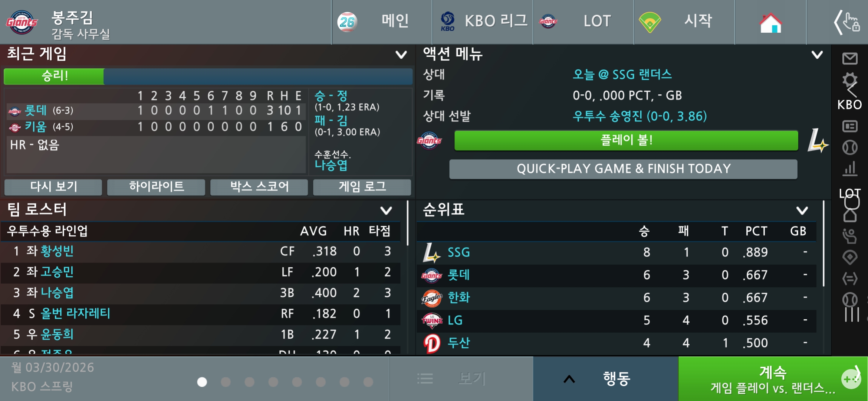Open the 순위표 panel dropdown chevron

click(x=802, y=211)
